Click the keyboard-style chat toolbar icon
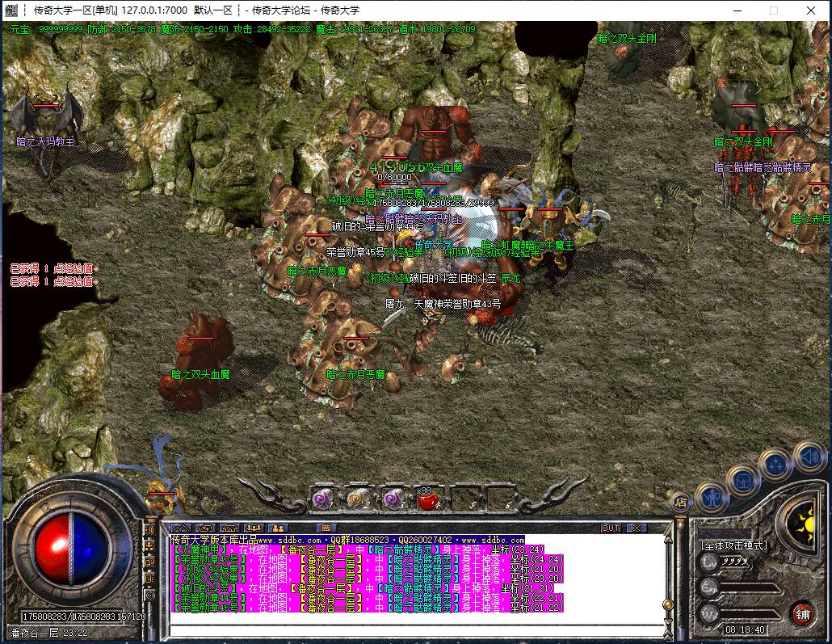832x644 pixels. coord(326,528)
